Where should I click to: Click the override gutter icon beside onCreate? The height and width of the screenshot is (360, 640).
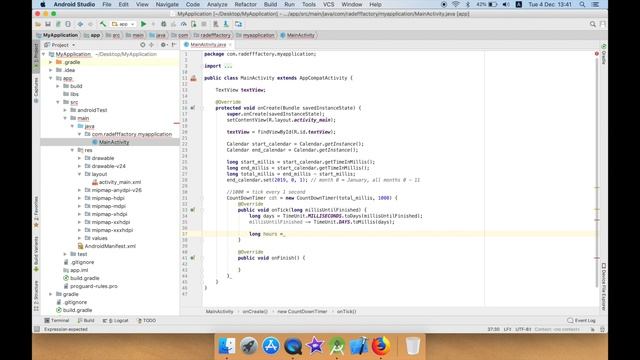(x=193, y=108)
